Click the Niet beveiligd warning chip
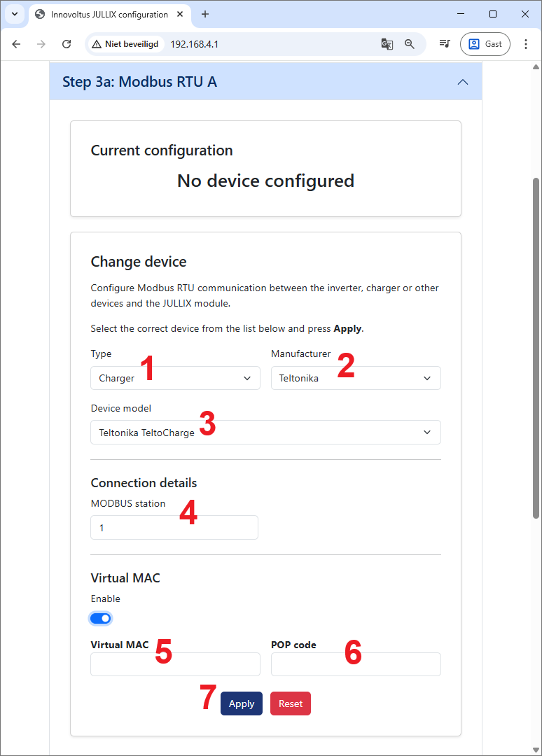This screenshot has height=756, width=542. (x=125, y=43)
